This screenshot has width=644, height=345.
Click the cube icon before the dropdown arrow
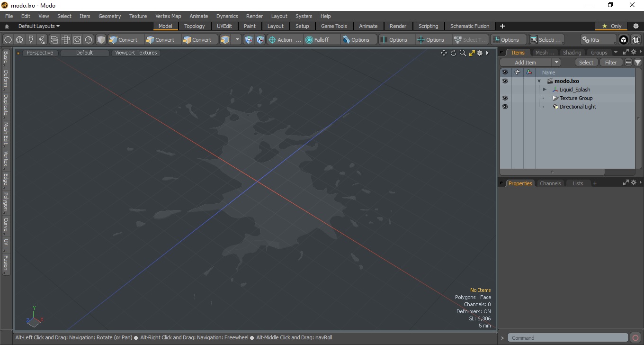click(x=225, y=40)
